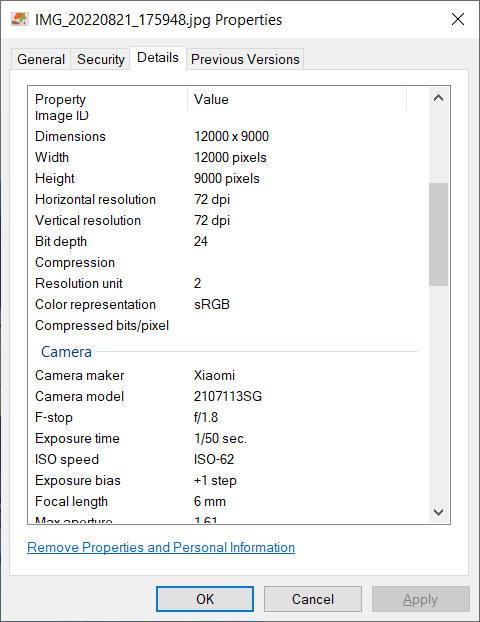Switch to the General tab
Viewport: 480px width, 622px height.
tap(41, 59)
